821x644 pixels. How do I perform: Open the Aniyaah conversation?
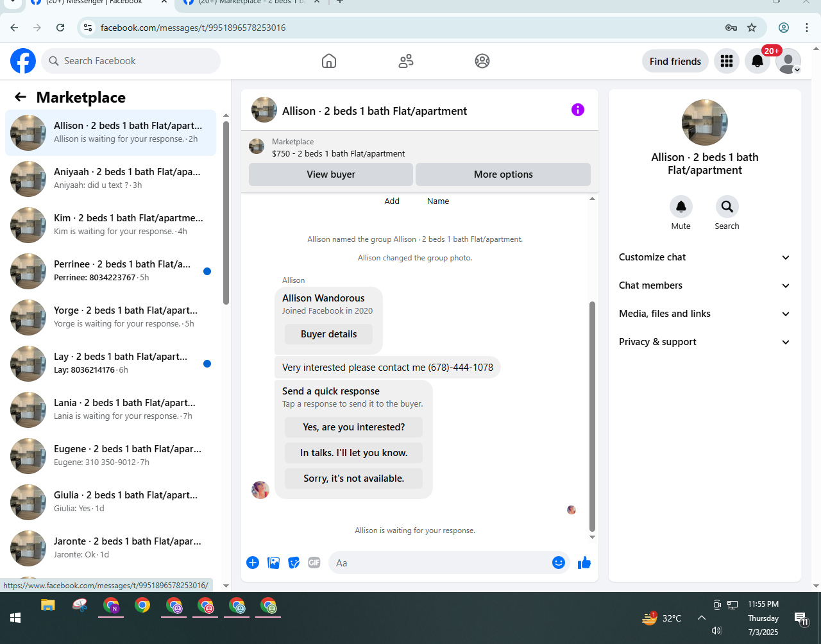tap(111, 179)
